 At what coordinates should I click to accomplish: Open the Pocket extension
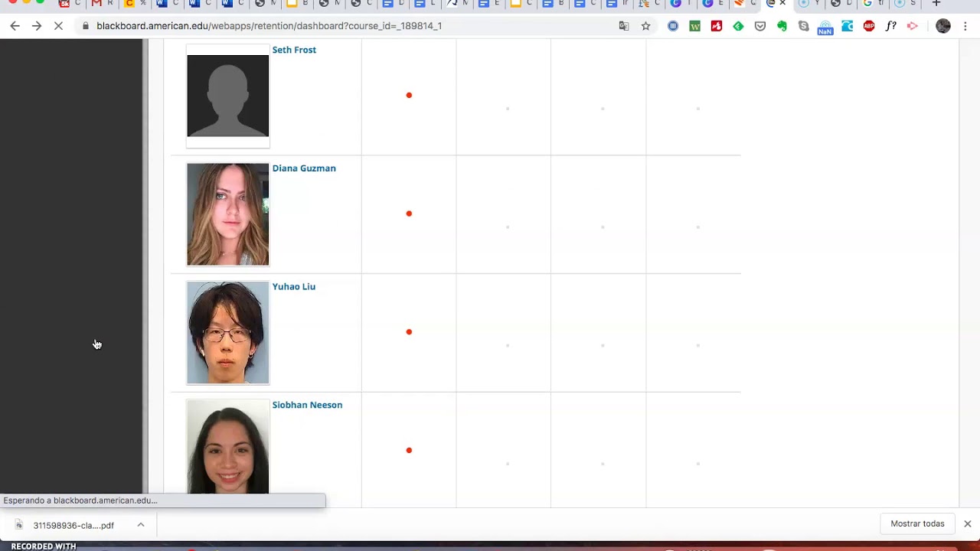pos(760,26)
